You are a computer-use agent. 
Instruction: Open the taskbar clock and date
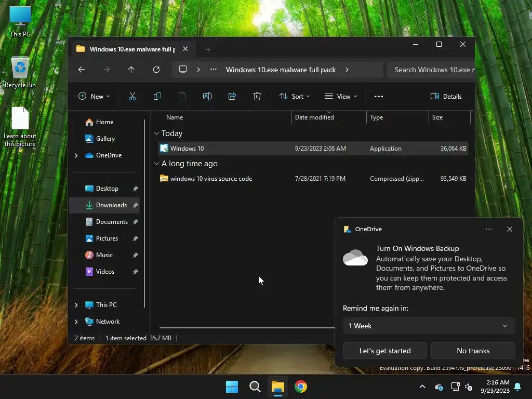point(495,387)
